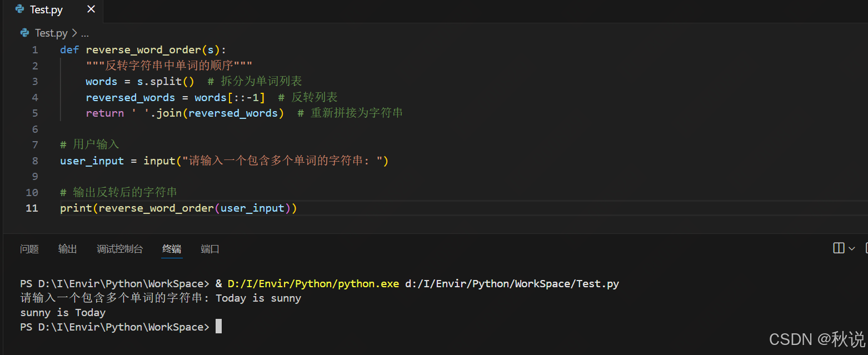The image size is (868, 355).
Task: Click the user_input variable on line 8
Action: [x=92, y=161]
